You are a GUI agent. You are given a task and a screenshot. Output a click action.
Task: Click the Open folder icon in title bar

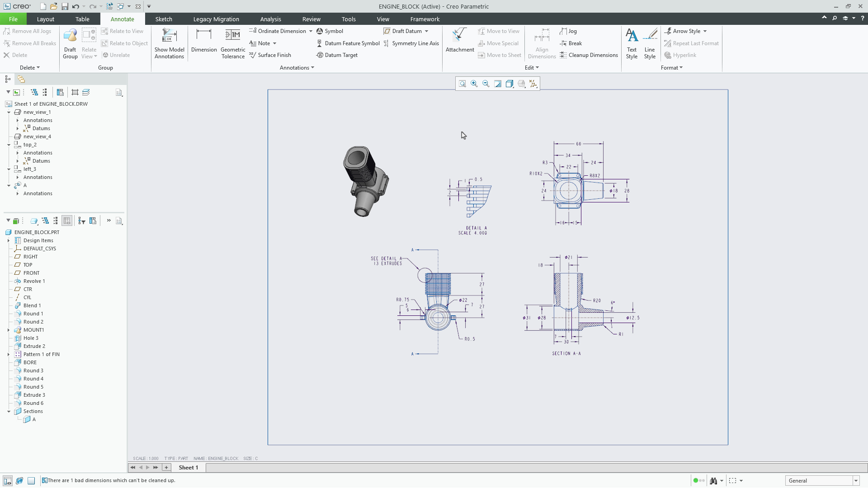pyautogui.click(x=53, y=6)
